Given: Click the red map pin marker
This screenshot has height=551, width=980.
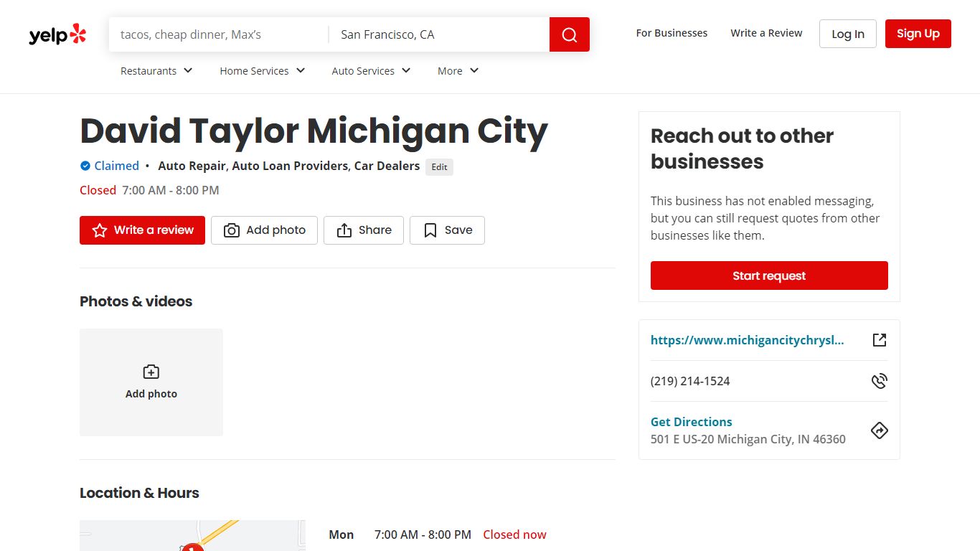Looking at the screenshot, I should coord(192,547).
